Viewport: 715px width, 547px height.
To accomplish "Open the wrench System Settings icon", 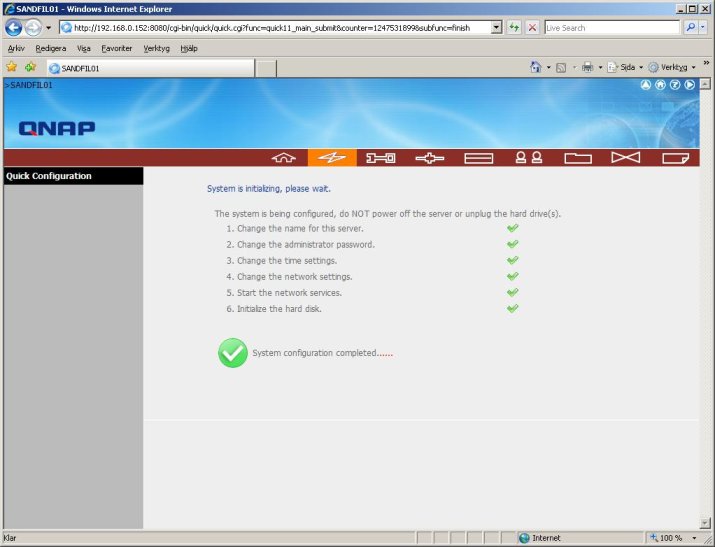I will tap(380, 158).
